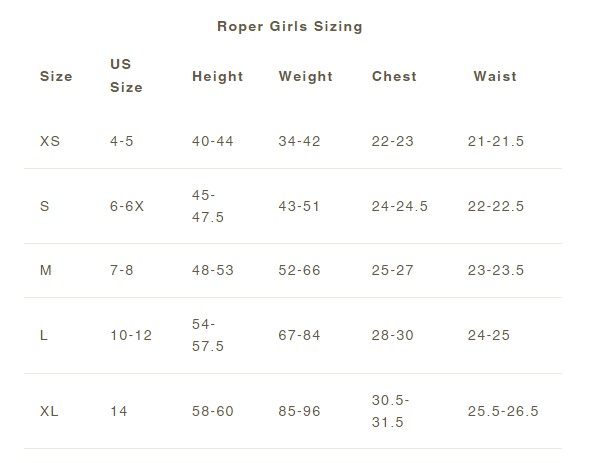Click the 40-44 height value
This screenshot has height=463, width=596.
(x=212, y=141)
